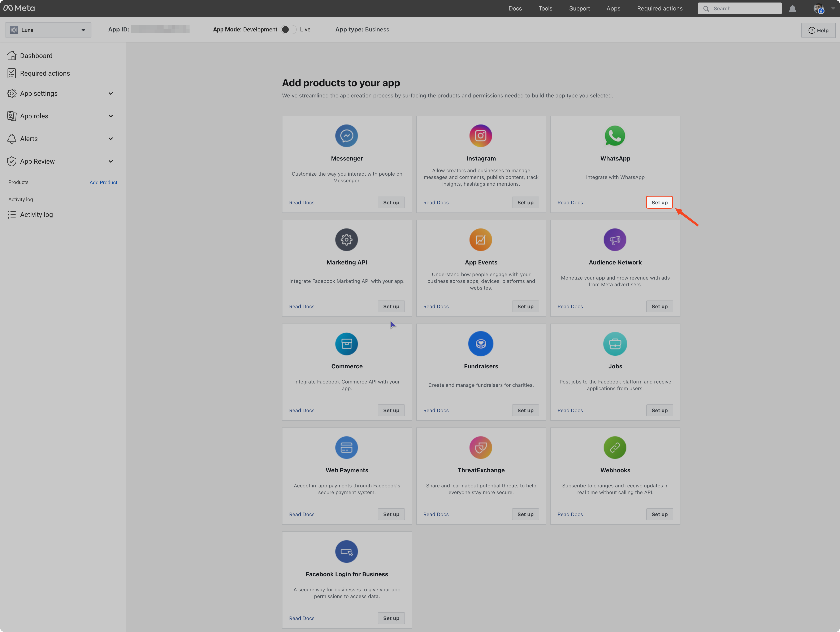
Task: Open the Help button
Action: pos(818,30)
